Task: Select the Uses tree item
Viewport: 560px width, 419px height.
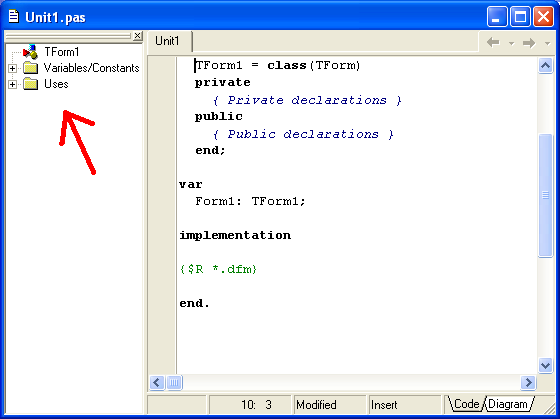Action: coord(56,84)
